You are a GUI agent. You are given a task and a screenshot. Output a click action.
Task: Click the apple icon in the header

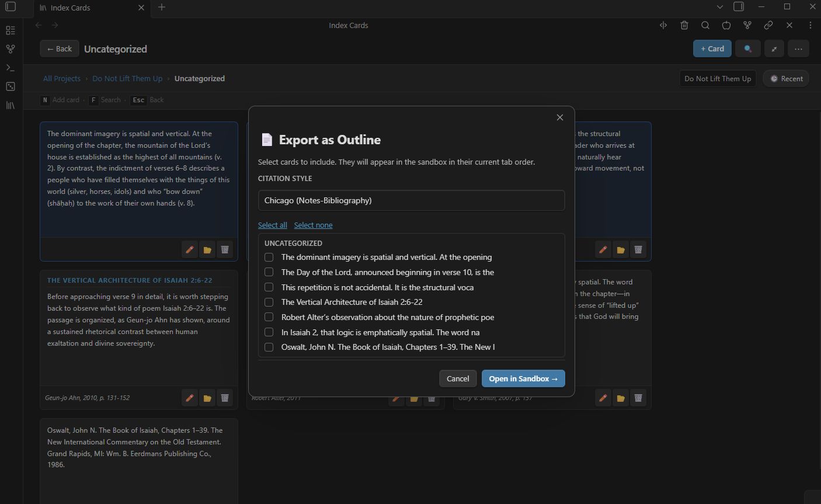click(726, 25)
